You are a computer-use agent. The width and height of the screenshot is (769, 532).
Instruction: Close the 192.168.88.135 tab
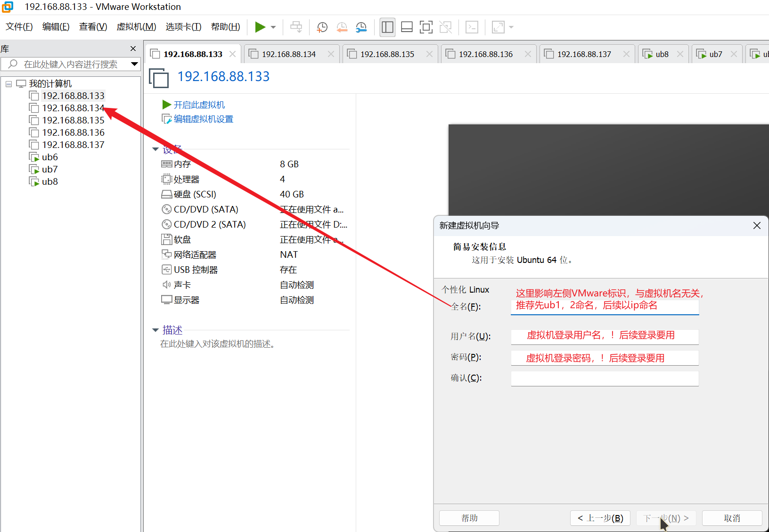429,54
